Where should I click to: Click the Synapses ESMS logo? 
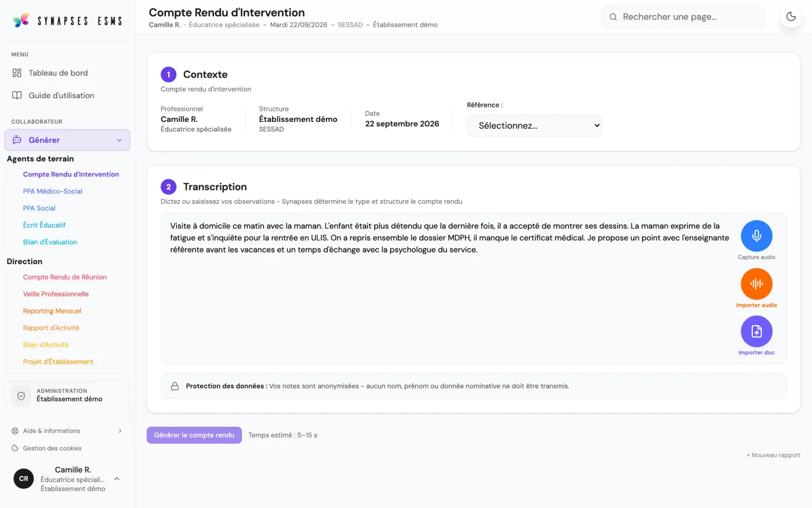click(x=67, y=21)
